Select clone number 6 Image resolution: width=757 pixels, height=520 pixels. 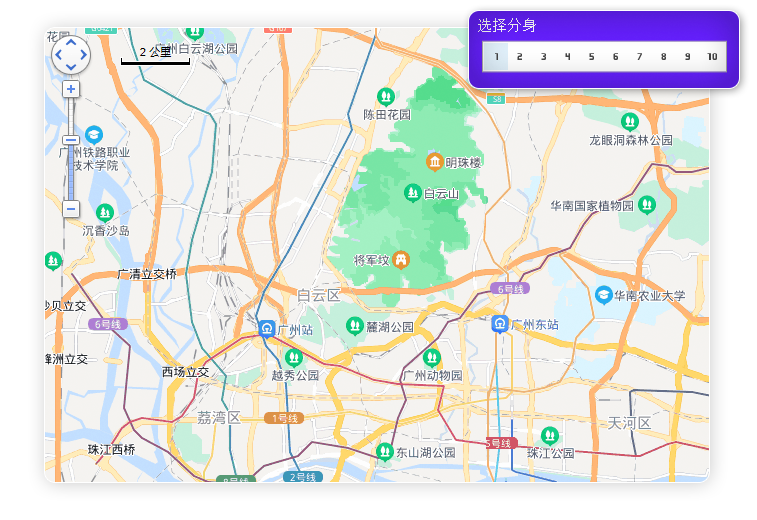616,56
